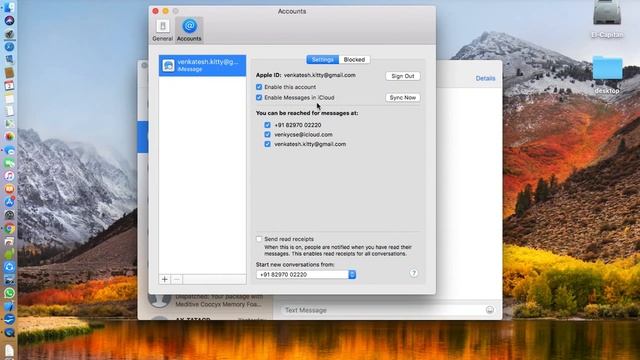Screen dimensions: 640x360
Task: Open Finder from the Dock
Action: coord(9,7)
